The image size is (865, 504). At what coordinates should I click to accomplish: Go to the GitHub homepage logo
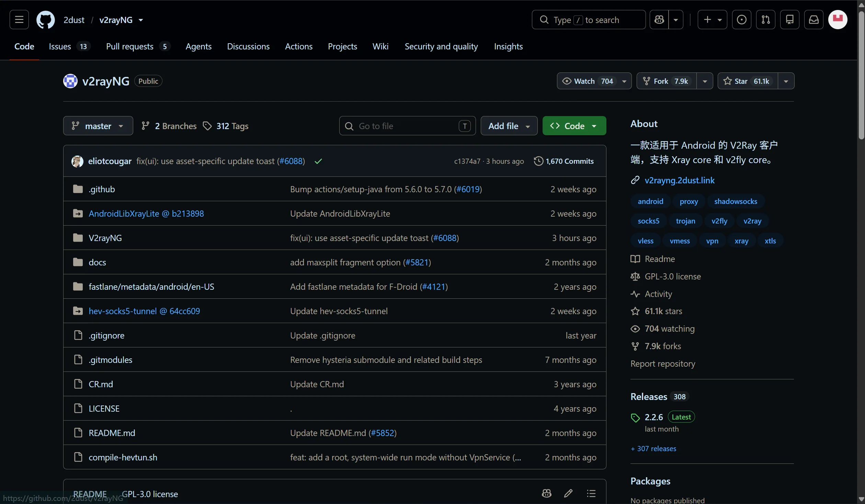[x=46, y=20]
